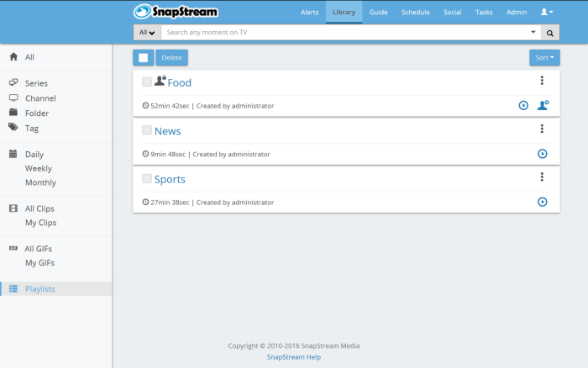Play the Sports playlist
Viewport: 588px width, 368px height.
pos(543,202)
